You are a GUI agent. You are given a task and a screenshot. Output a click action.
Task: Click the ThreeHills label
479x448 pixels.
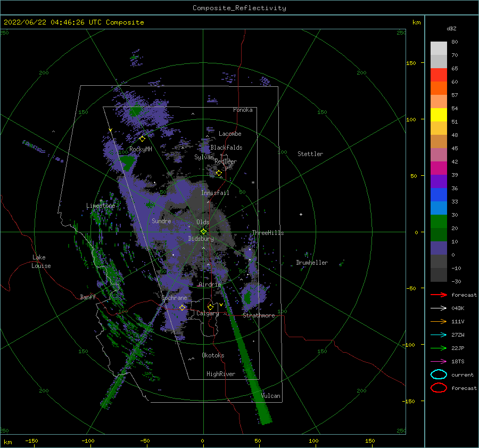click(268, 233)
